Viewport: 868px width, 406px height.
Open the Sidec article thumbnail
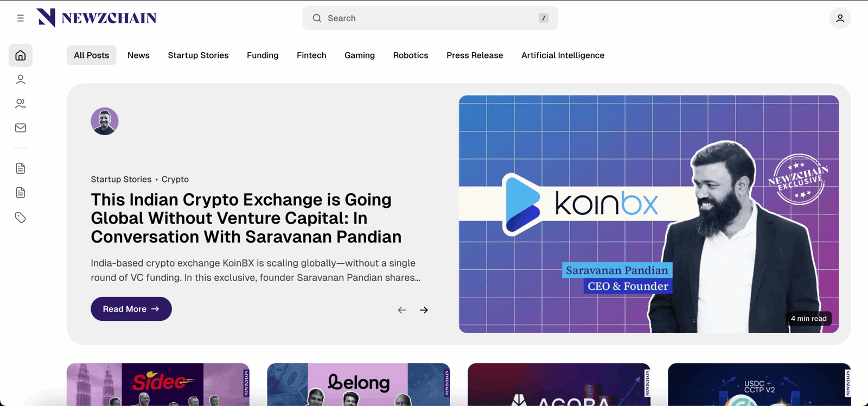click(158, 384)
